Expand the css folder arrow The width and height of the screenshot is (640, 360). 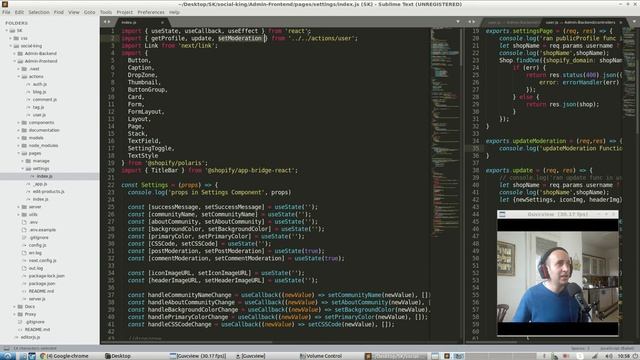(11, 38)
